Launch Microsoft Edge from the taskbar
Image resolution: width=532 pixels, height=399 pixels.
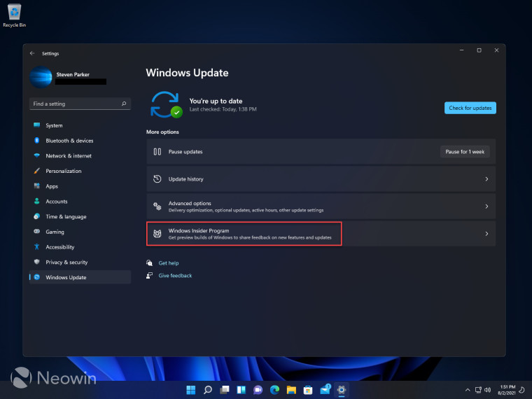tap(274, 390)
